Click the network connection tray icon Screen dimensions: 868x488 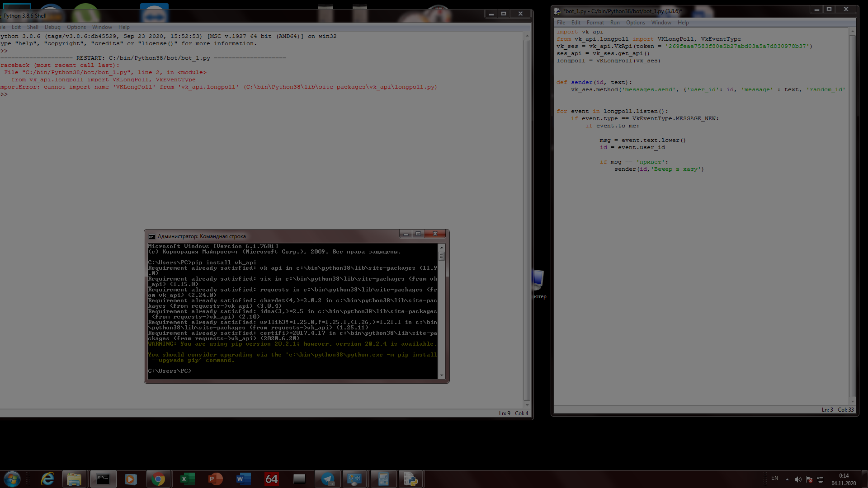click(x=820, y=479)
